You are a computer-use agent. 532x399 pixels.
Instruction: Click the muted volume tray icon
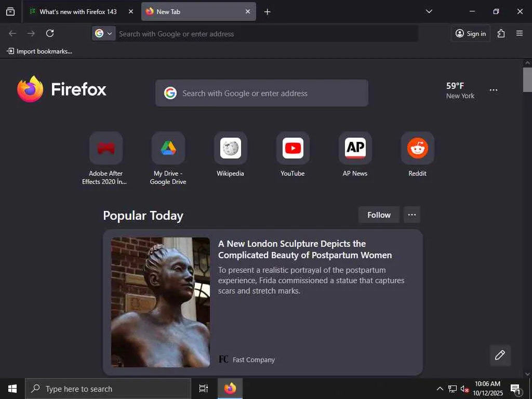pyautogui.click(x=464, y=389)
